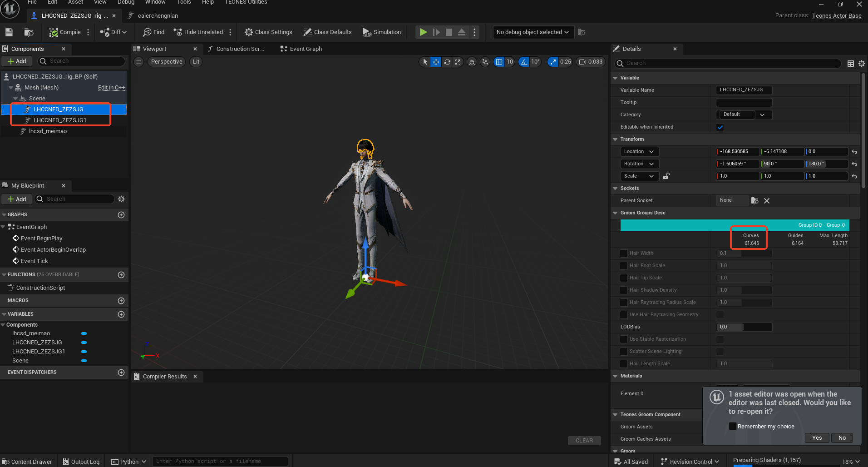Uncheck Editable when Inherited checkbox
This screenshot has width=868, height=467.
coord(720,127)
